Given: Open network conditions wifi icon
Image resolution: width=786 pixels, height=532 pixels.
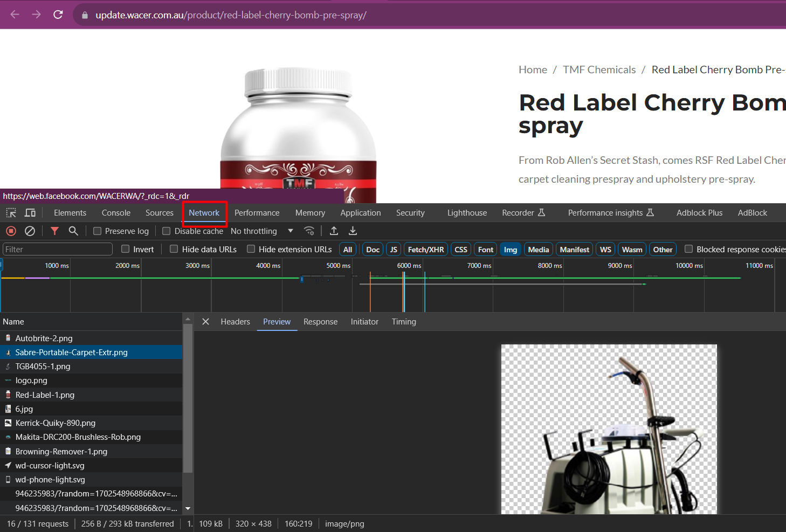Looking at the screenshot, I should pos(309,231).
